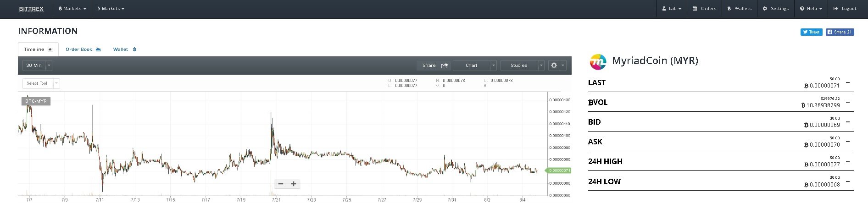Click the BITTREX logo

point(31,9)
